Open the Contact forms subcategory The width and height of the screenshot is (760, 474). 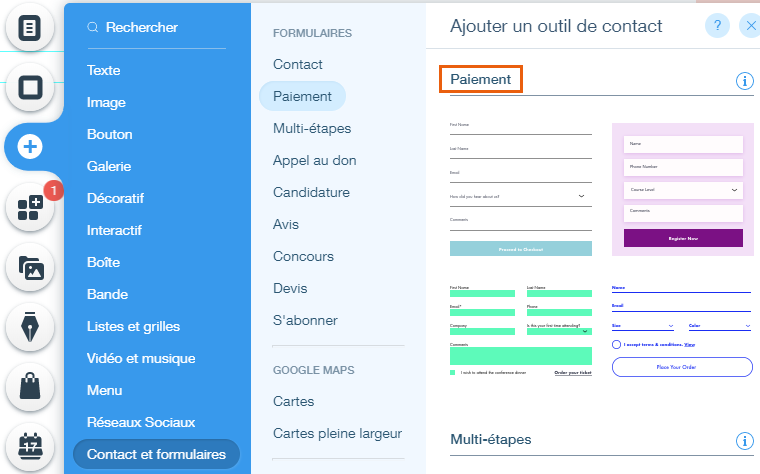tap(298, 64)
